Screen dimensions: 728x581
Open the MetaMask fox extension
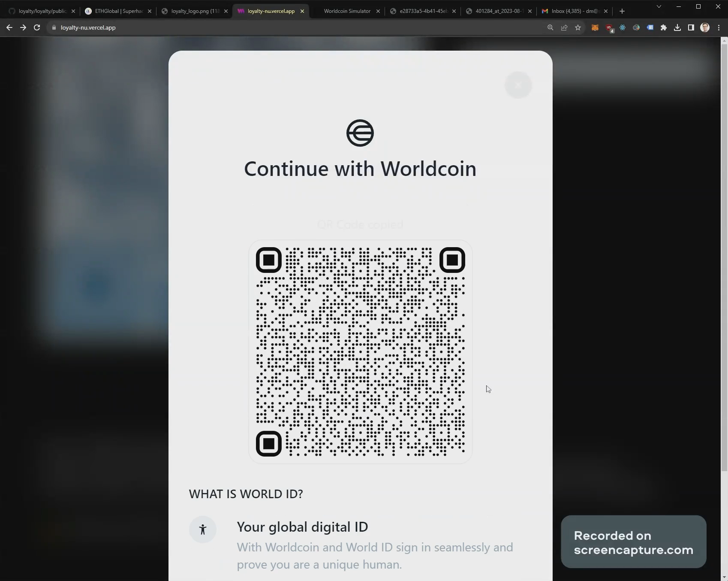[595, 27]
